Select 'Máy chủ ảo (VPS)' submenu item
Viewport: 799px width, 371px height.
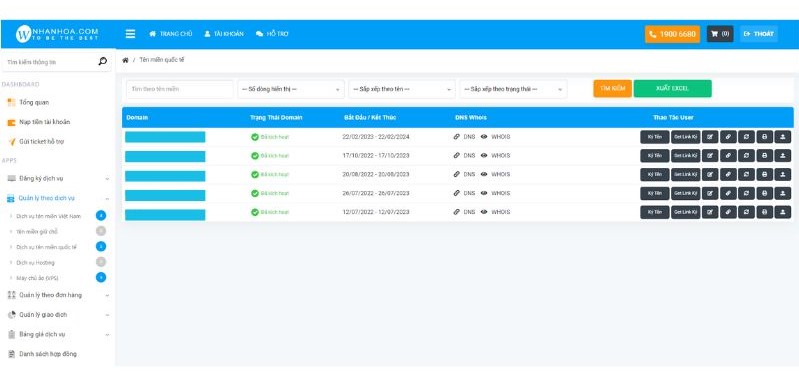(x=37, y=278)
